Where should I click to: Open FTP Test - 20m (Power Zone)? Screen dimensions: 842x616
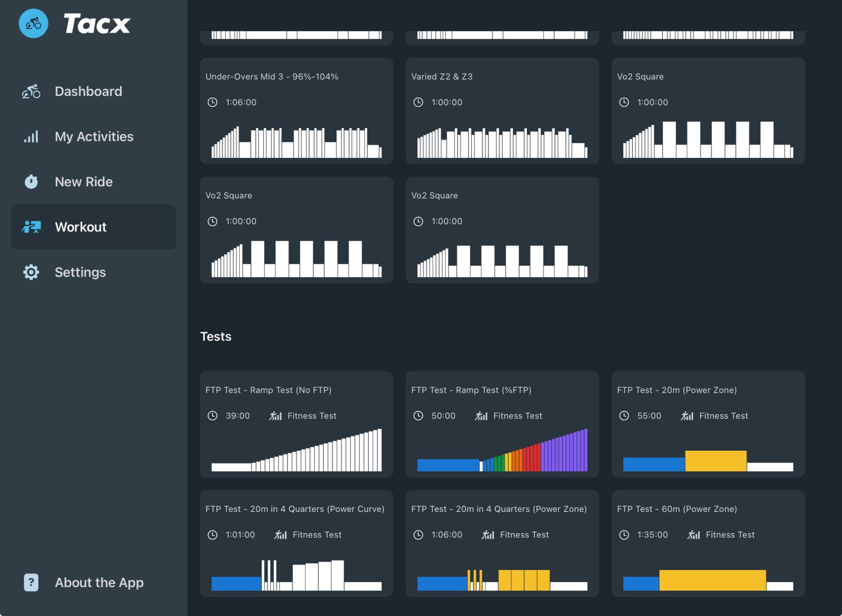click(708, 424)
